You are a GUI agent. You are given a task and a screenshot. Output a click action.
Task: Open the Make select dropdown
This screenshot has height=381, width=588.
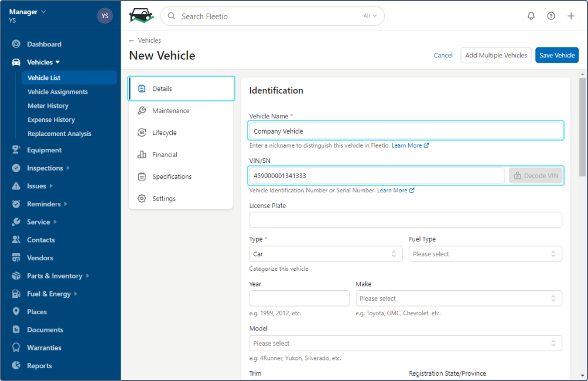[459, 298]
